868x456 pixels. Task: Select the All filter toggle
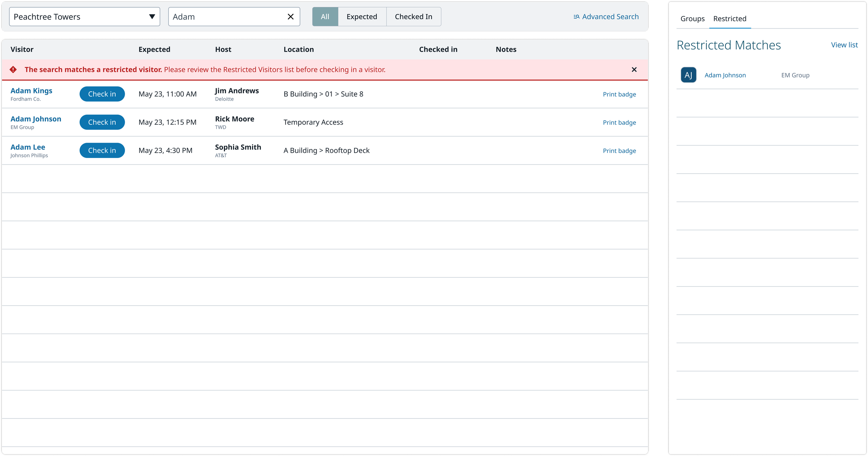coord(325,17)
